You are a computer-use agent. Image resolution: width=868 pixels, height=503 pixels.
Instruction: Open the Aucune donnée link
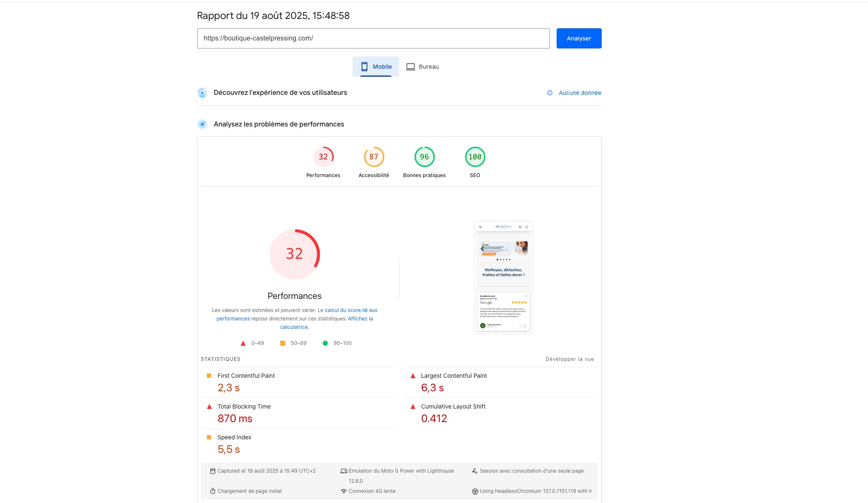pyautogui.click(x=580, y=93)
